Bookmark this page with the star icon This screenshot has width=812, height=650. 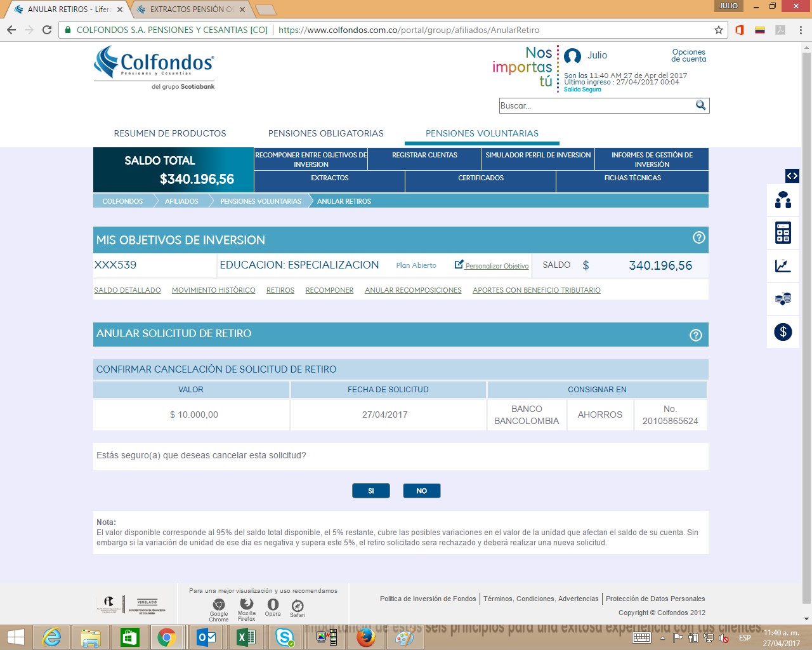pyautogui.click(x=718, y=30)
